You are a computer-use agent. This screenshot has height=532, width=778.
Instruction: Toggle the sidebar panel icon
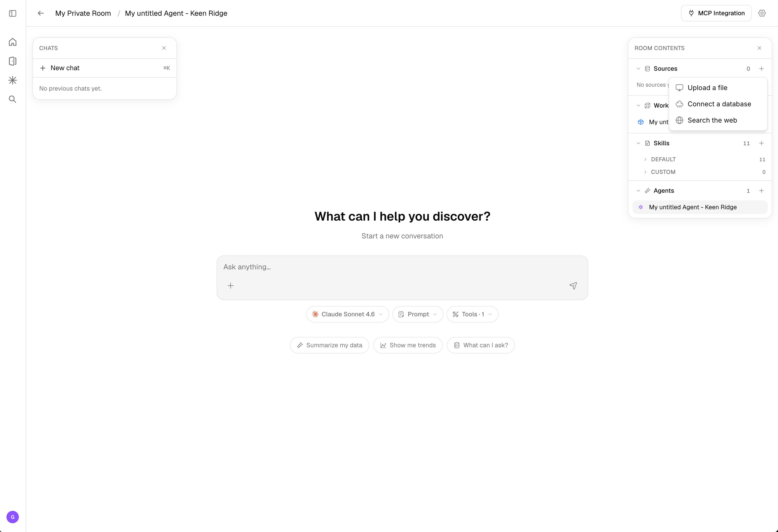13,13
